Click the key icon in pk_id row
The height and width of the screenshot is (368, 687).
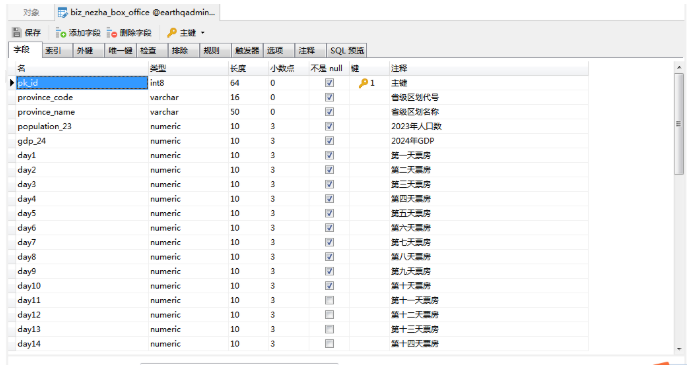coord(363,83)
